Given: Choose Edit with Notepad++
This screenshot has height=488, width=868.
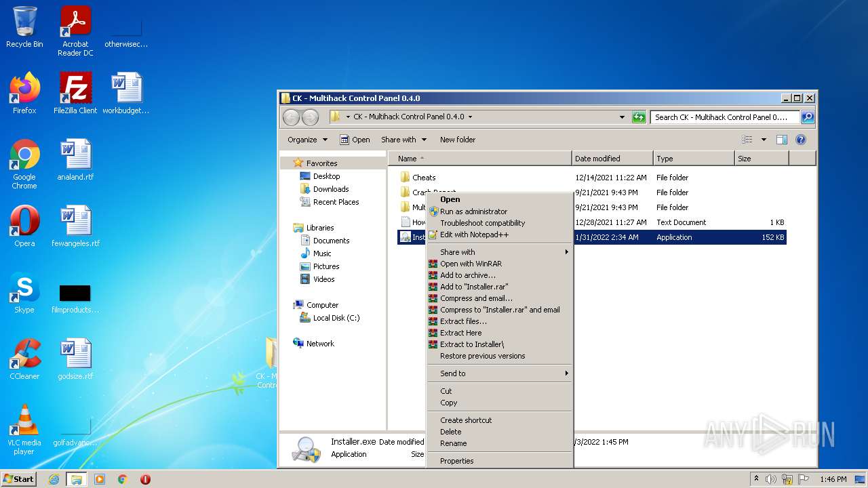Looking at the screenshot, I should (500, 235).
